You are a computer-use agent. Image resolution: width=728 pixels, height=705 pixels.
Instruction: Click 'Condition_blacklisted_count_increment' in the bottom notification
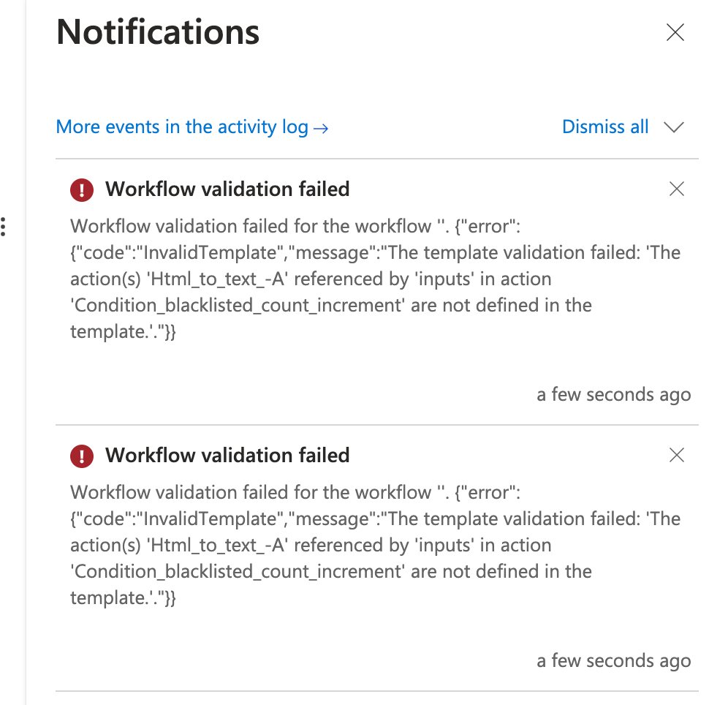tap(238, 572)
